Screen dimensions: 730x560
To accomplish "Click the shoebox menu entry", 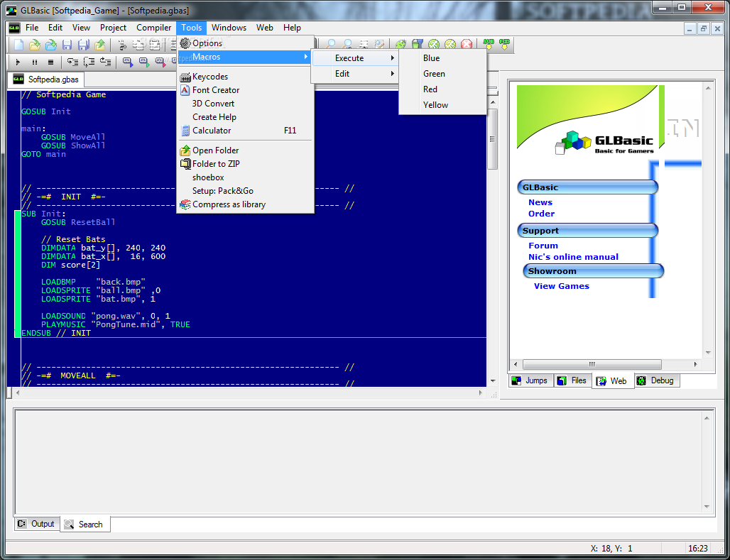I will click(x=246, y=177).
